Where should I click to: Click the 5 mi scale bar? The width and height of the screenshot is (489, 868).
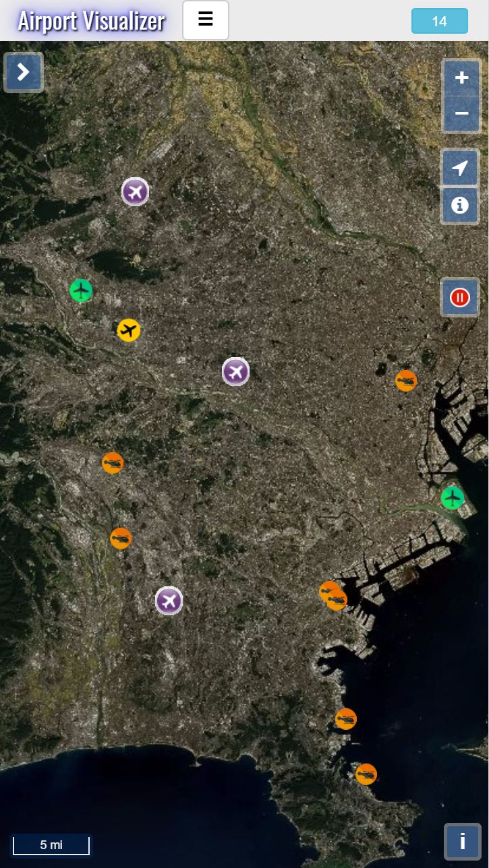click(51, 844)
